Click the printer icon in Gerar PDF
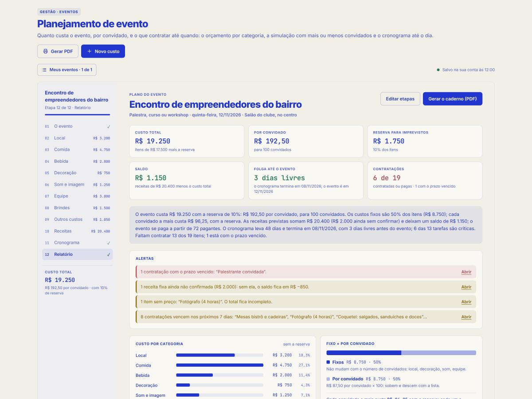 45,51
